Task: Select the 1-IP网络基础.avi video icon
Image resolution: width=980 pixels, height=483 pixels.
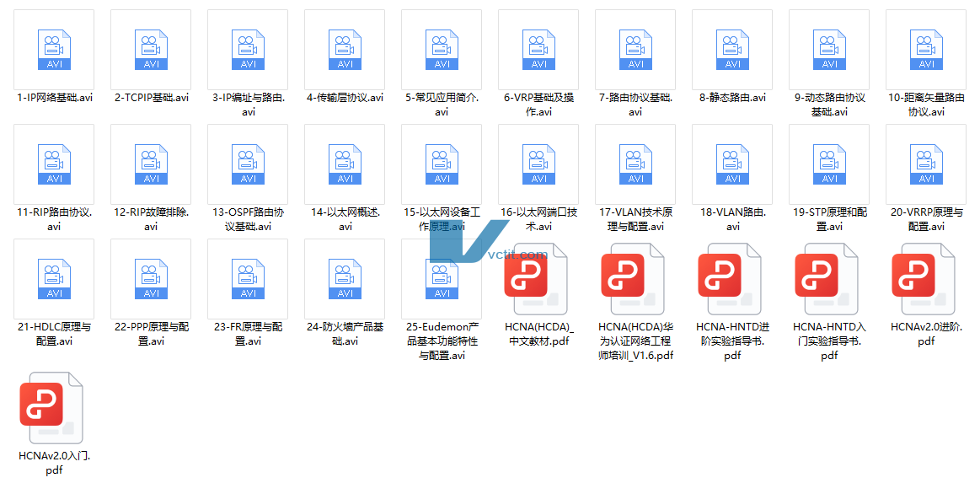Action: [x=54, y=50]
